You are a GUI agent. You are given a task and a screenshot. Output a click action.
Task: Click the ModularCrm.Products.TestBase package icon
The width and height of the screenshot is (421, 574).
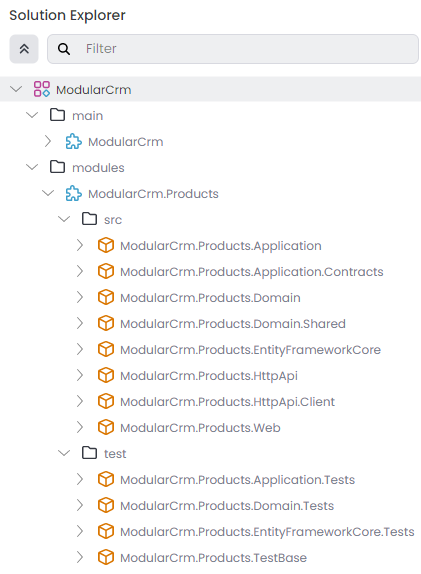click(x=106, y=557)
